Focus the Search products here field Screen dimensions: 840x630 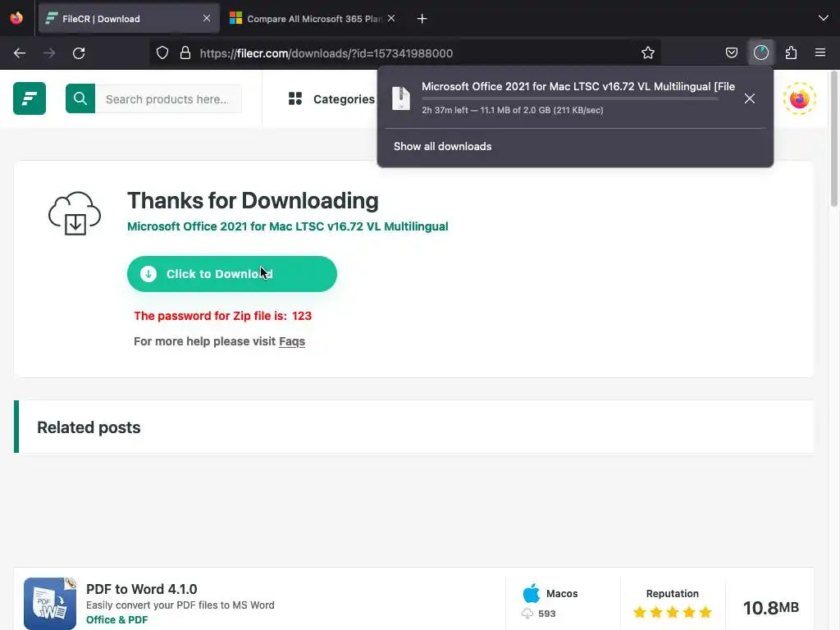tap(168, 98)
